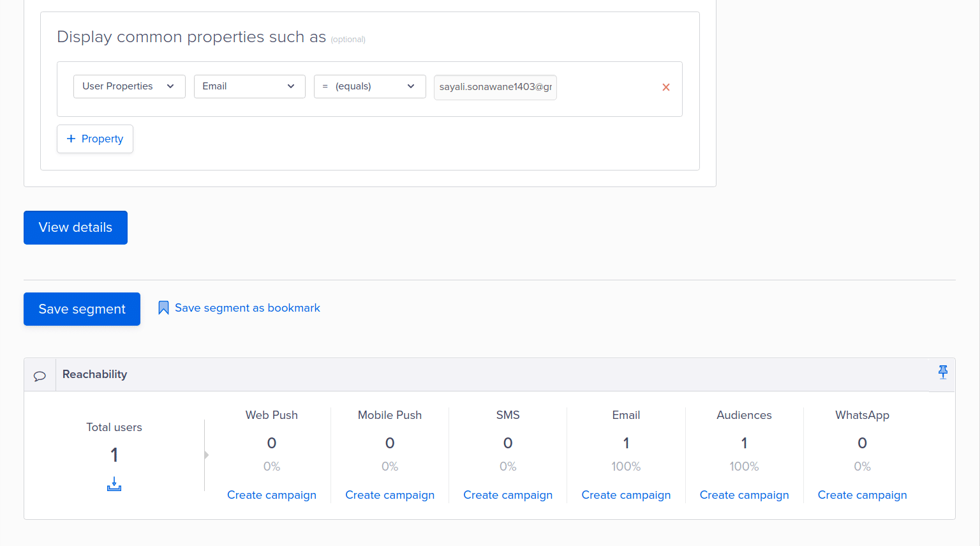Screen dimensions: 980x546
Task: Create campaign under WhatsApp
Action: click(x=862, y=495)
